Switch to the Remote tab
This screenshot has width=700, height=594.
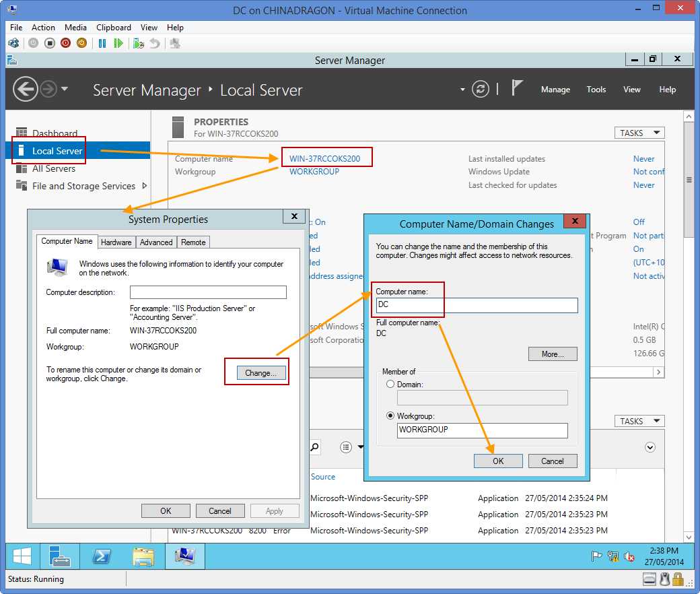[x=193, y=242]
